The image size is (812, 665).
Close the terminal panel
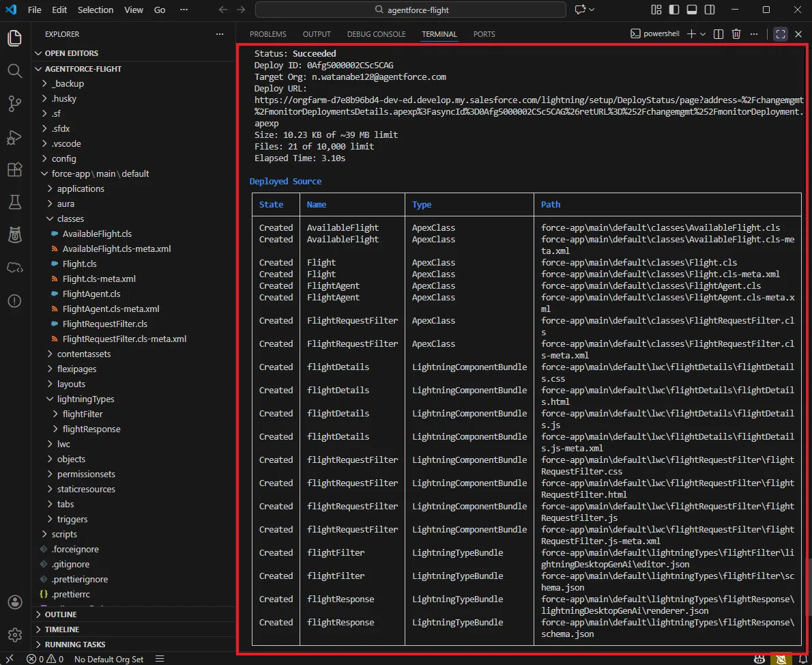(x=798, y=34)
